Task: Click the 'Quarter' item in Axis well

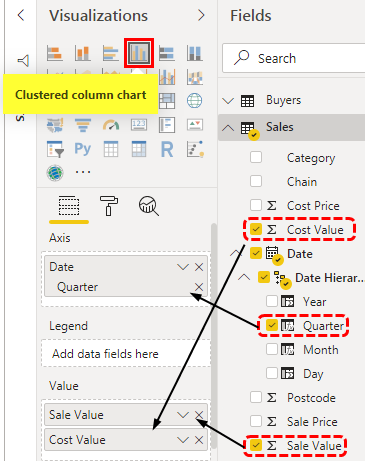Action: [77, 287]
